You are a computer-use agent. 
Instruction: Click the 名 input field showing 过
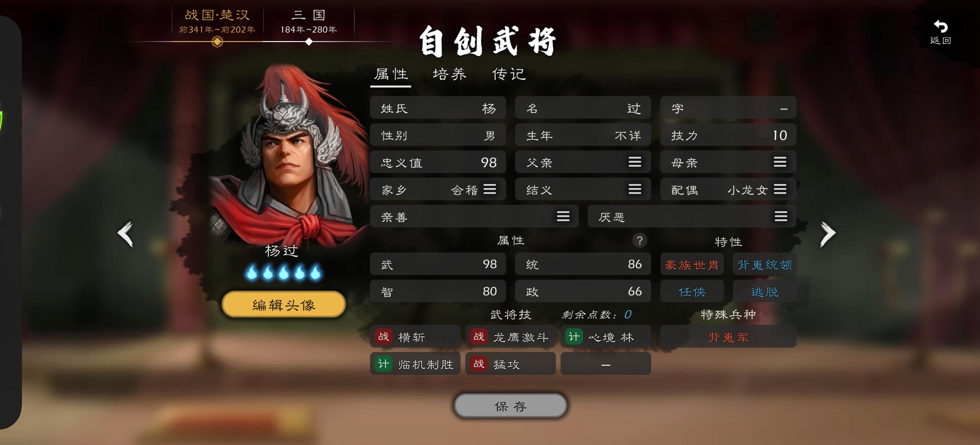[583, 108]
